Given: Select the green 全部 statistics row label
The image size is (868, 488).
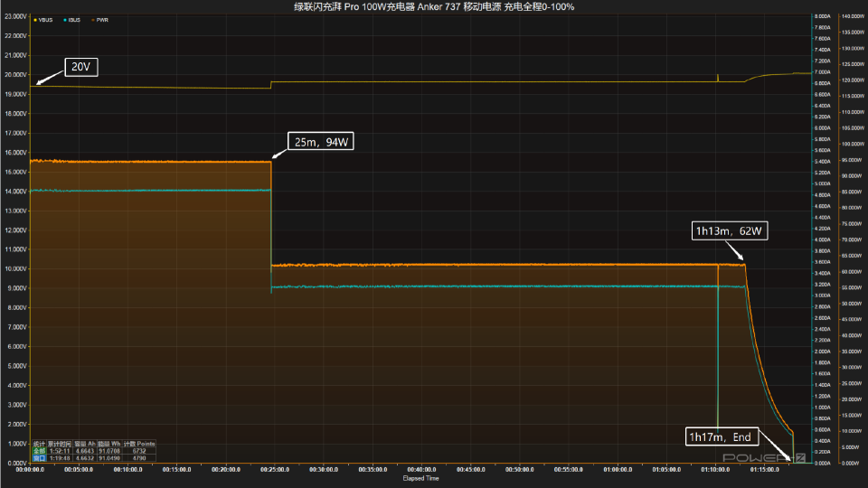Looking at the screenshot, I should click(x=39, y=451).
